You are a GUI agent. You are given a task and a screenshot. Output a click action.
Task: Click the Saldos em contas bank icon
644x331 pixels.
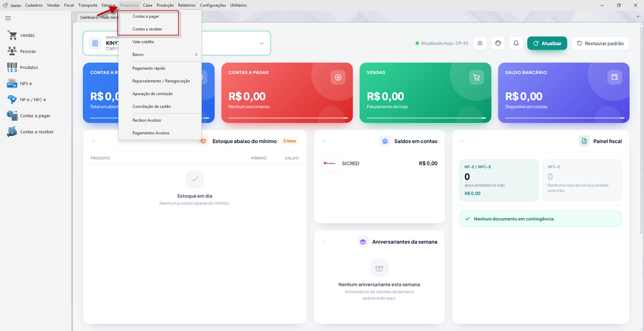(385, 141)
